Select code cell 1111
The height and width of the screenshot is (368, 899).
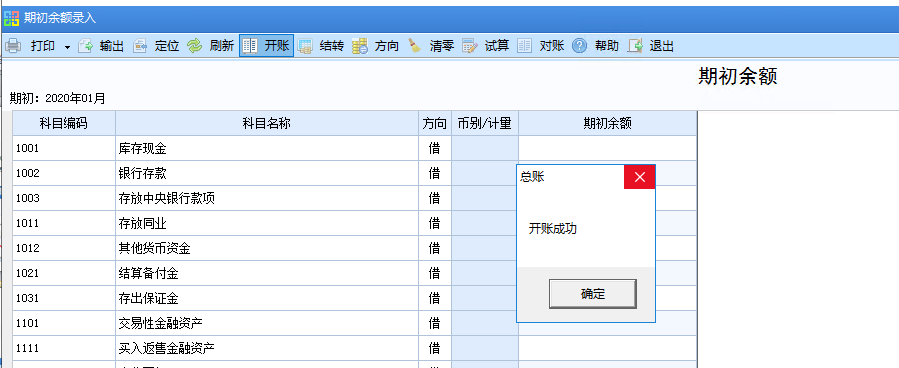(64, 348)
